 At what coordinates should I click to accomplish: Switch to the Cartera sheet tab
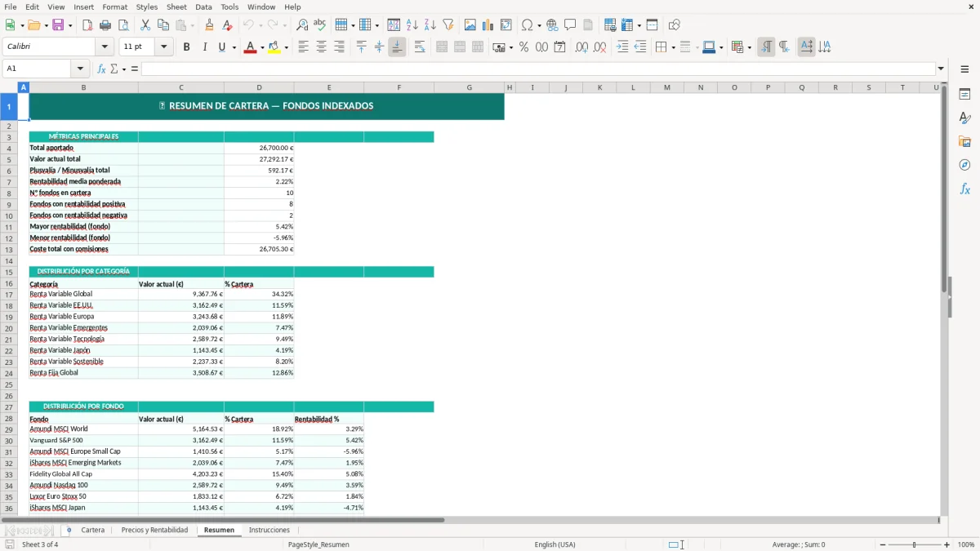tap(93, 531)
